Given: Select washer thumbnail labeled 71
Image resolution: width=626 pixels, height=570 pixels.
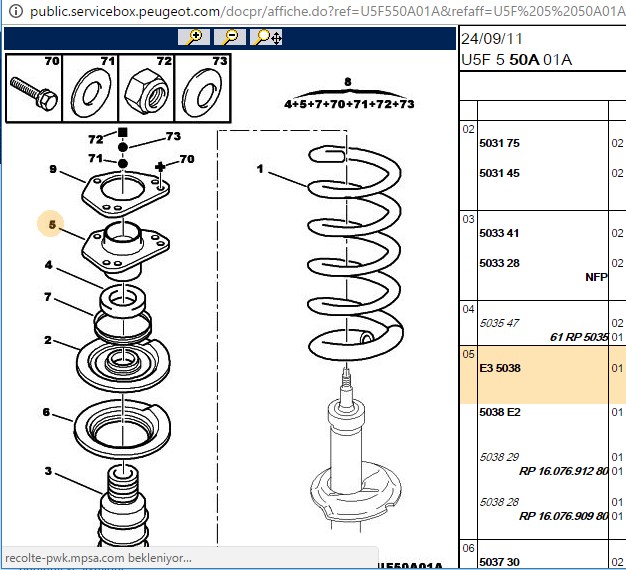Looking at the screenshot, I should coord(91,88).
